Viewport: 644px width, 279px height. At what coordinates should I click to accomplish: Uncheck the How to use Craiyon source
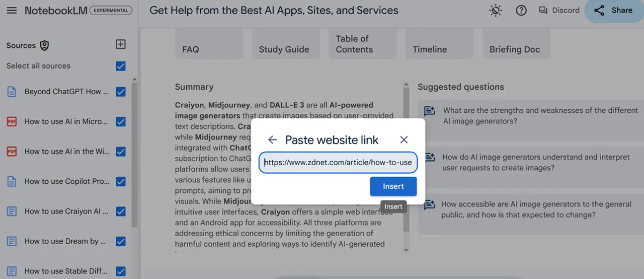[121, 212]
